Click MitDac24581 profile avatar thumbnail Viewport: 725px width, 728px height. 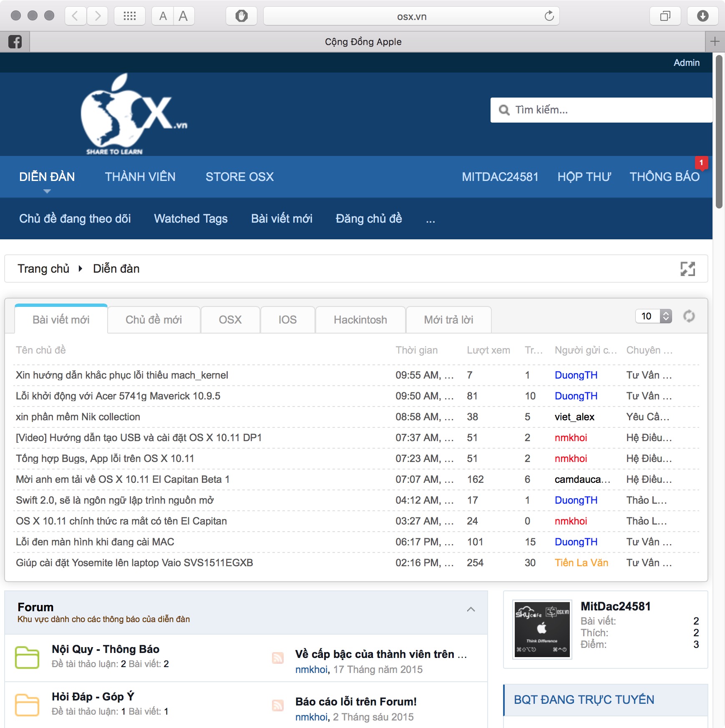click(x=542, y=630)
